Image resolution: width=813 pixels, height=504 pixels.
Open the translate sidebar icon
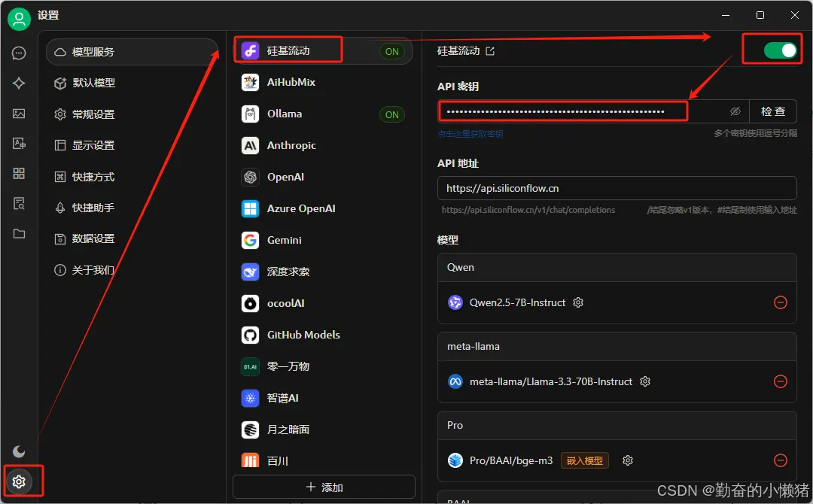coord(19,144)
